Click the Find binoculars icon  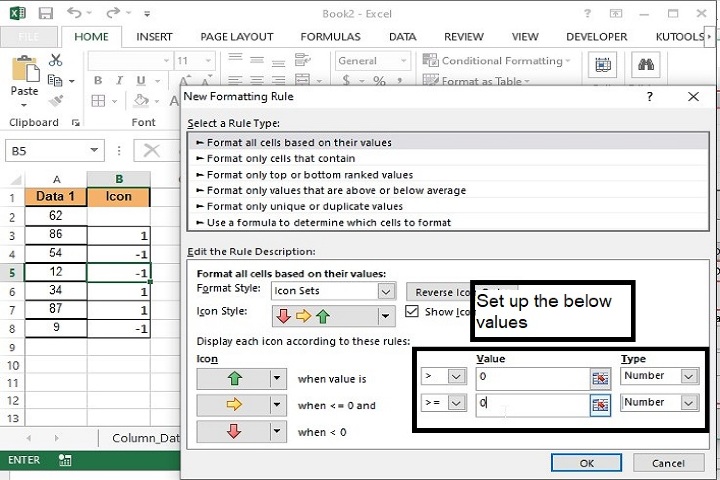[x=646, y=64]
